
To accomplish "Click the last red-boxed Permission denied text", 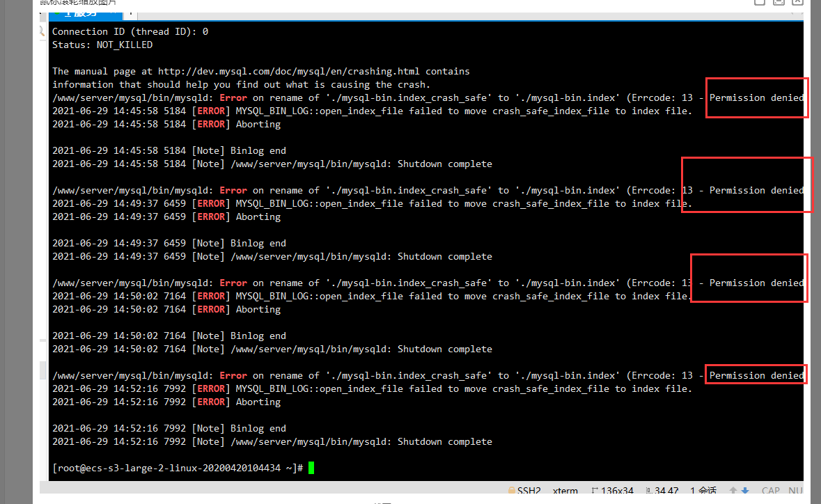I will (756, 375).
